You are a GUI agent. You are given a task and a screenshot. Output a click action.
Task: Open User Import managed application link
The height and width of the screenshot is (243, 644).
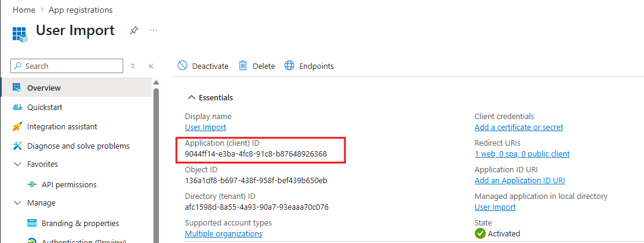point(495,207)
